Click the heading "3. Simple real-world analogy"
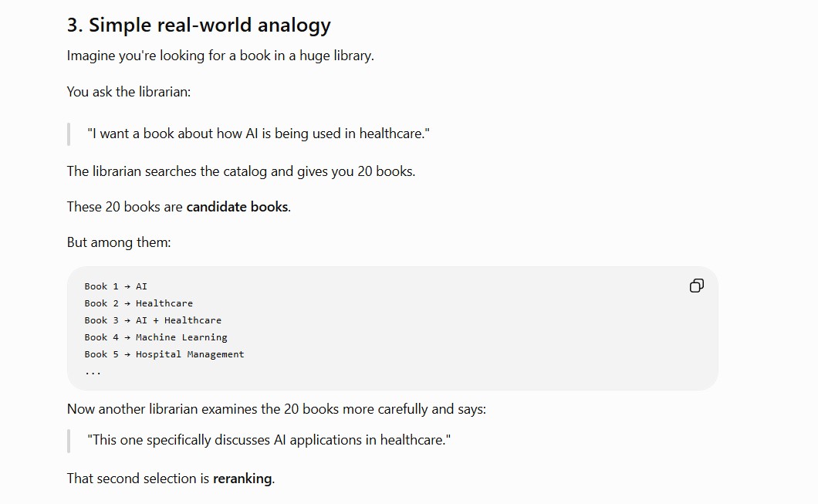 click(x=199, y=25)
